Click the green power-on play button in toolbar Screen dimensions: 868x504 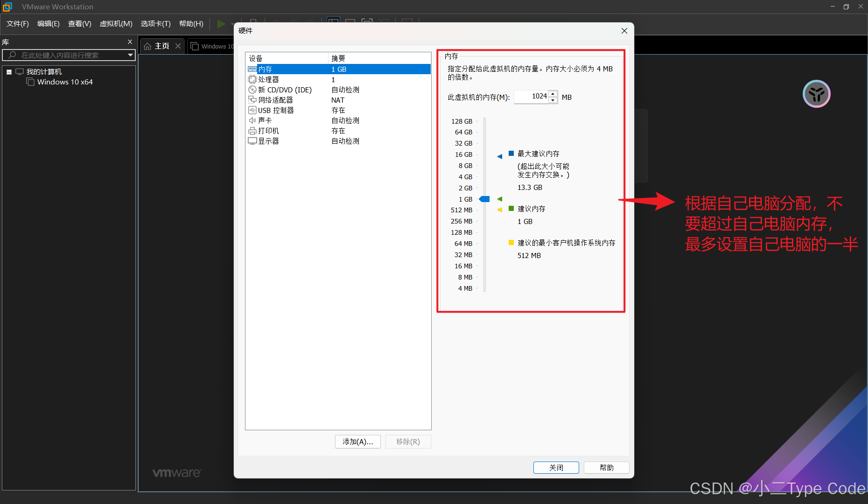click(x=221, y=23)
